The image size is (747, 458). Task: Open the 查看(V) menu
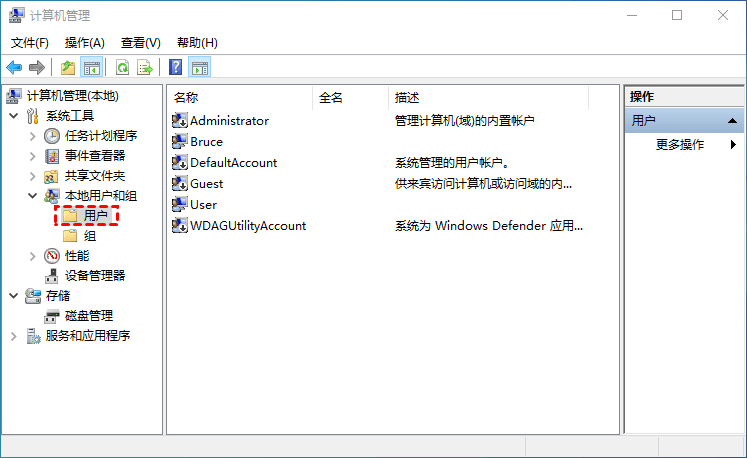[140, 43]
